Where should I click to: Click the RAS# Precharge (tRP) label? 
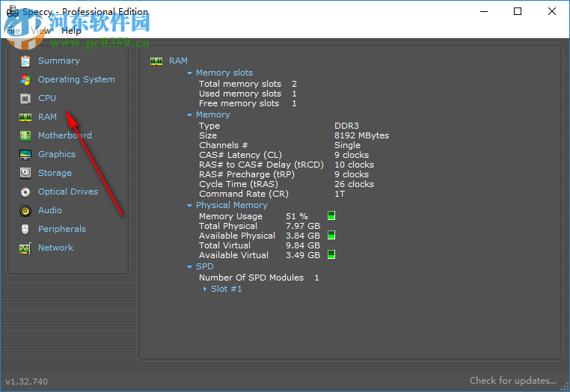click(x=246, y=174)
